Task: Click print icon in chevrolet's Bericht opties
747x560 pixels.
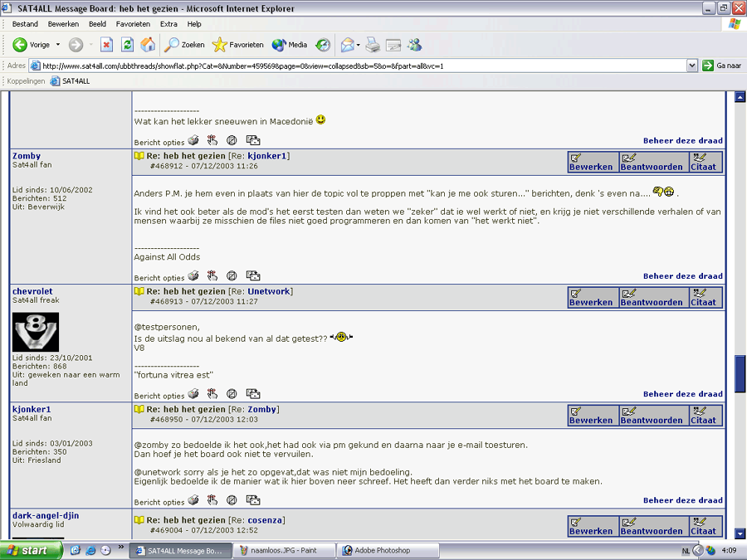Action: (x=193, y=393)
